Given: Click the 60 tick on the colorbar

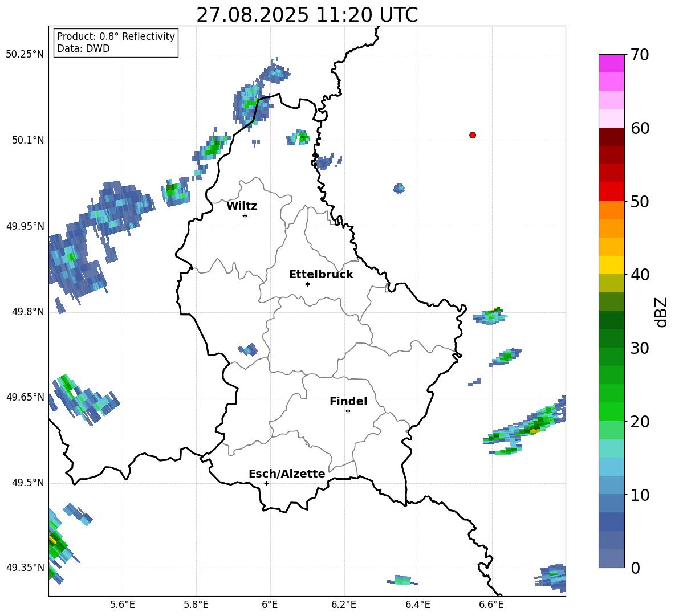Looking at the screenshot, I should (640, 128).
